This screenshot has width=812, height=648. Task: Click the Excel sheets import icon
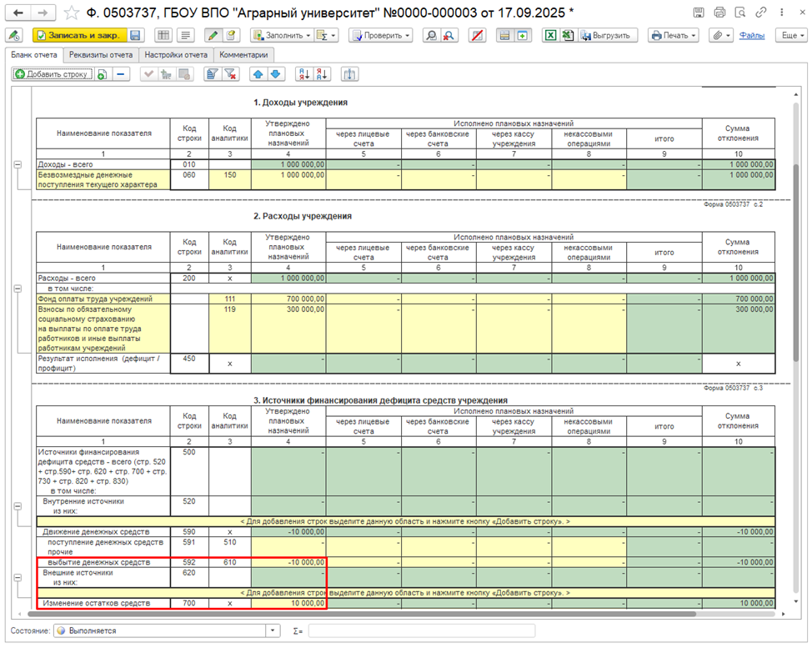(x=568, y=35)
